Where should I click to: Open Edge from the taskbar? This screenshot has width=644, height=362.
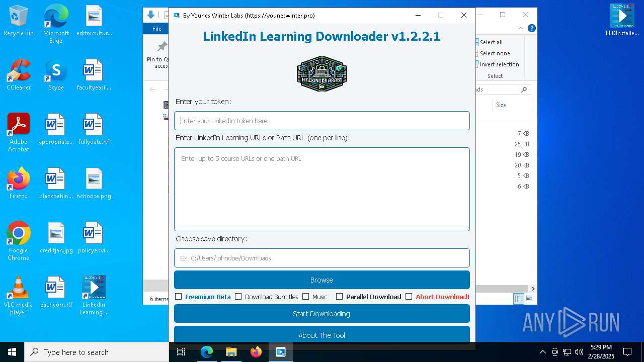coord(207,352)
